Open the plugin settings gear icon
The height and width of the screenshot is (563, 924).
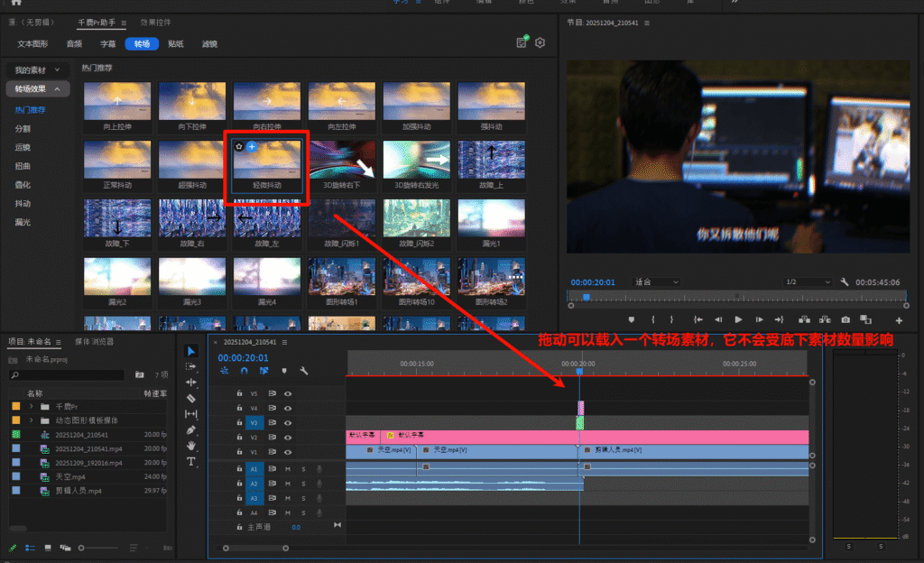[x=541, y=42]
